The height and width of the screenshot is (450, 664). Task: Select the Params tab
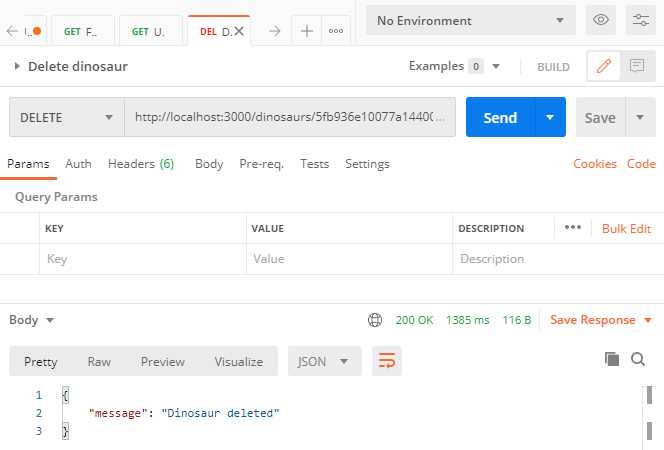(28, 164)
